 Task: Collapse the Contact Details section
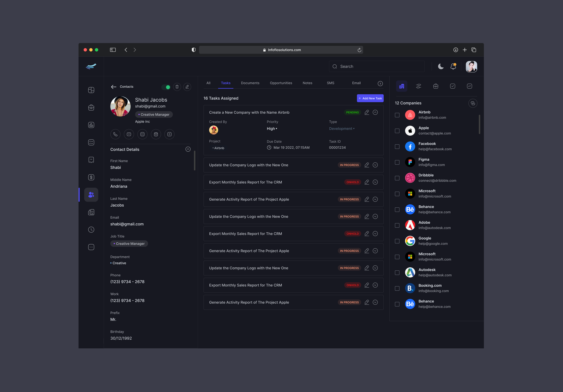tap(188, 149)
